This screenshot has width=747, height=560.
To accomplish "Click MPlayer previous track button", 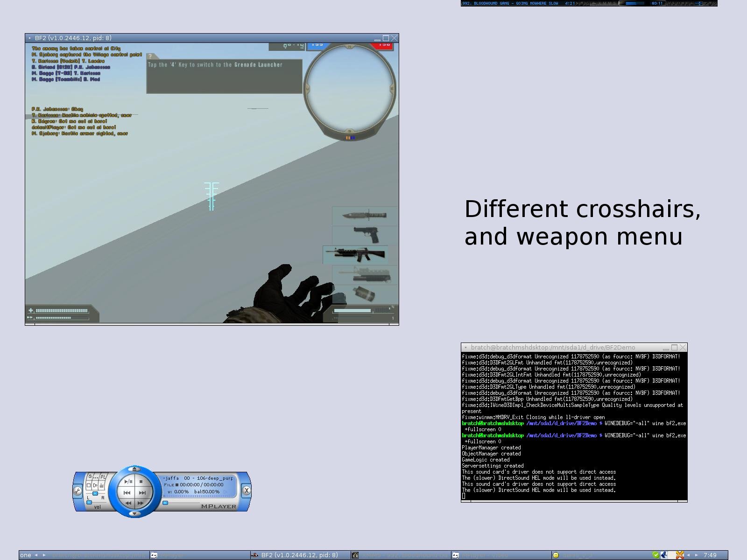I will click(127, 493).
